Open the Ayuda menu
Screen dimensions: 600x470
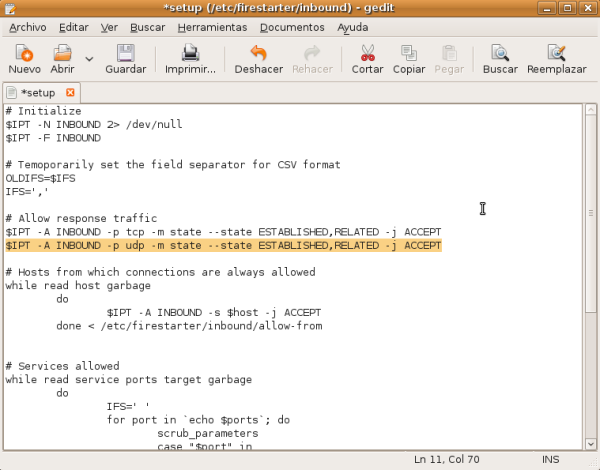[352, 27]
